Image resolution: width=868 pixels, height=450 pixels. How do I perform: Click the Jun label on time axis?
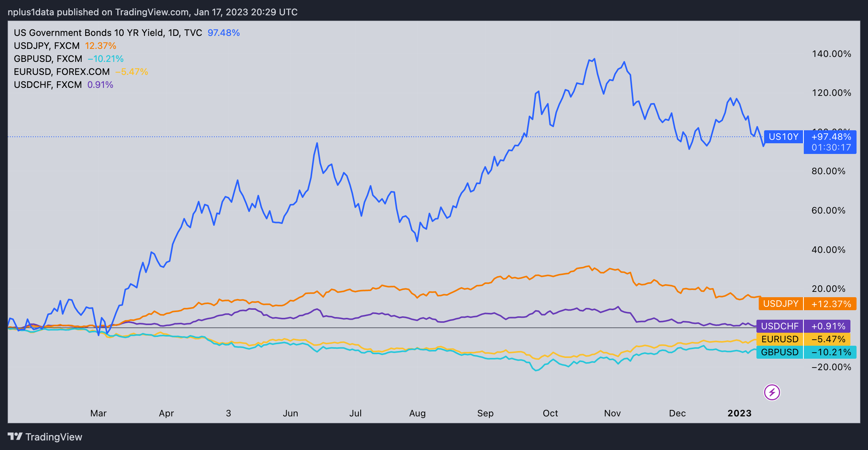[290, 413]
